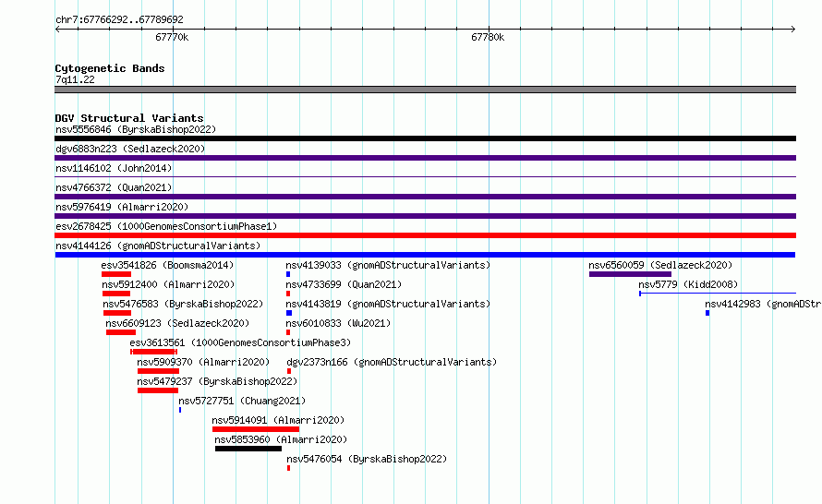This screenshot has height=504, width=822.
Task: Open nsv5727751 (Chuang2021) label
Action: pos(242,401)
